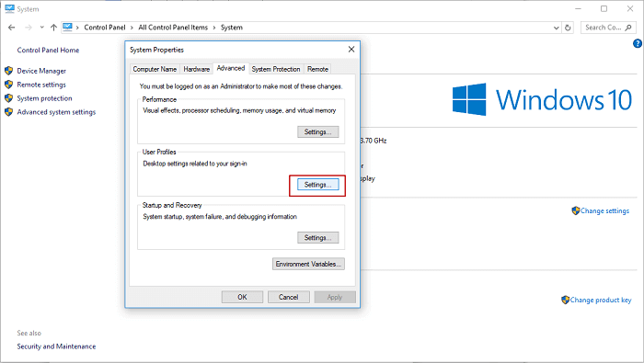Click the Windows 10 logo

click(x=542, y=99)
